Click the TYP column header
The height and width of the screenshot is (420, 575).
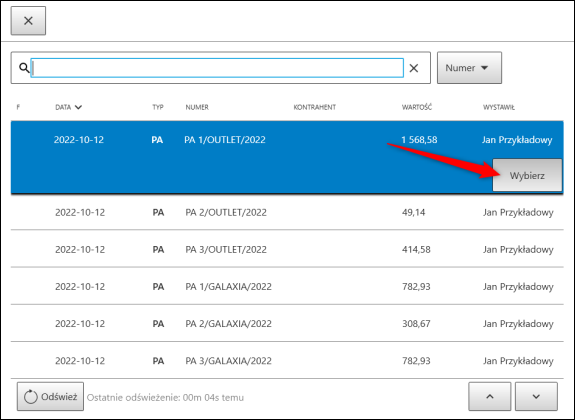pyautogui.click(x=158, y=107)
